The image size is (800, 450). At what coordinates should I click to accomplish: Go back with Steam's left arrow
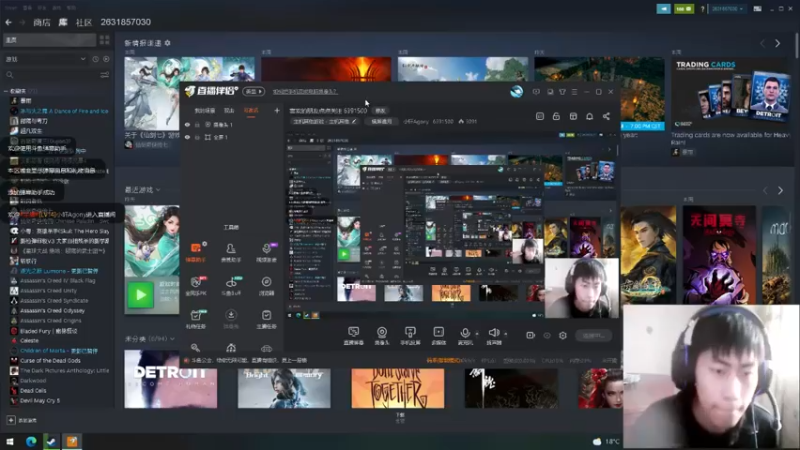(x=9, y=22)
